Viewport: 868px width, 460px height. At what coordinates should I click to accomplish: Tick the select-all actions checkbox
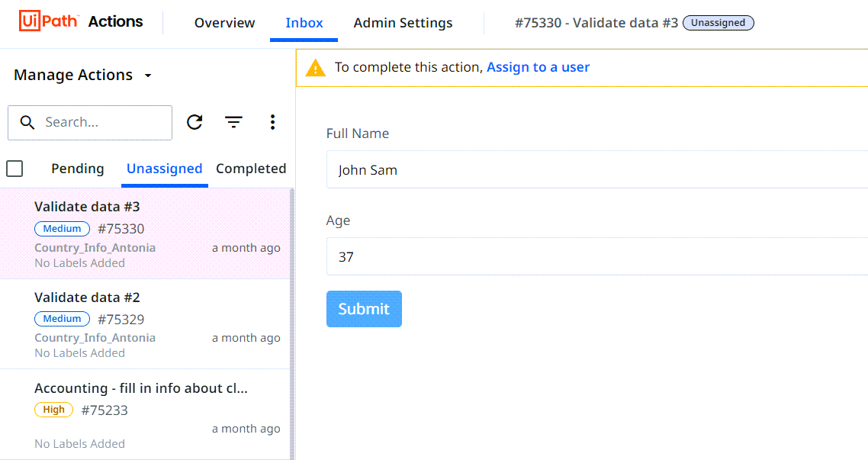14,169
